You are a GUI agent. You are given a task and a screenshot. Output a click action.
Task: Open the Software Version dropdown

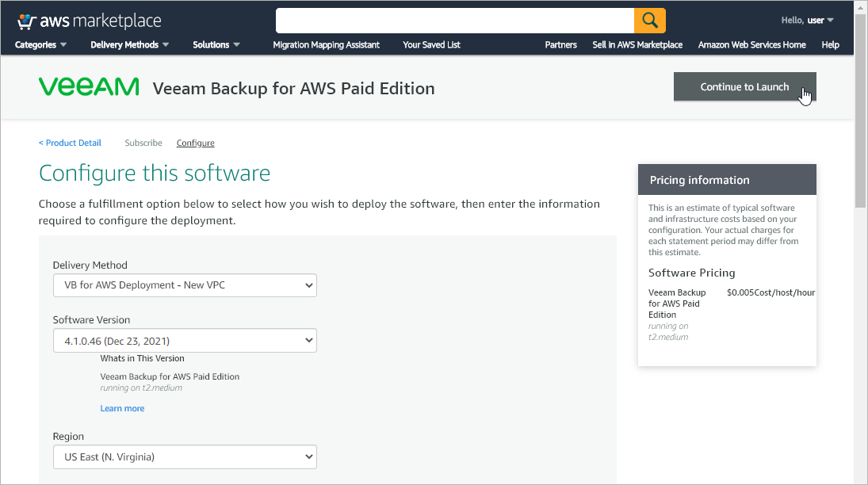click(185, 341)
